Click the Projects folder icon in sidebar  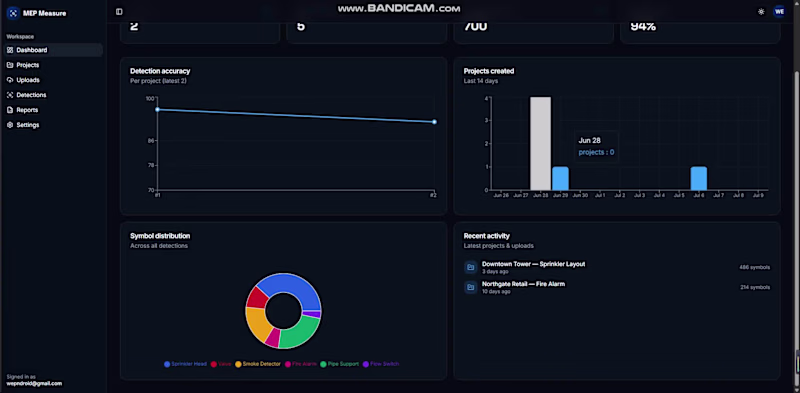(10, 65)
